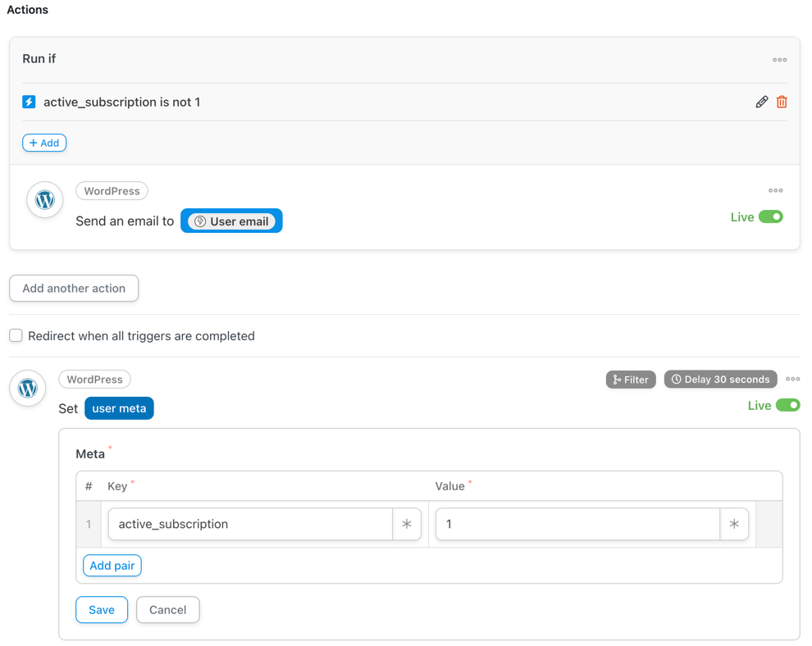The width and height of the screenshot is (812, 646).
Task: Add a new Run if condition
Action: pos(44,143)
